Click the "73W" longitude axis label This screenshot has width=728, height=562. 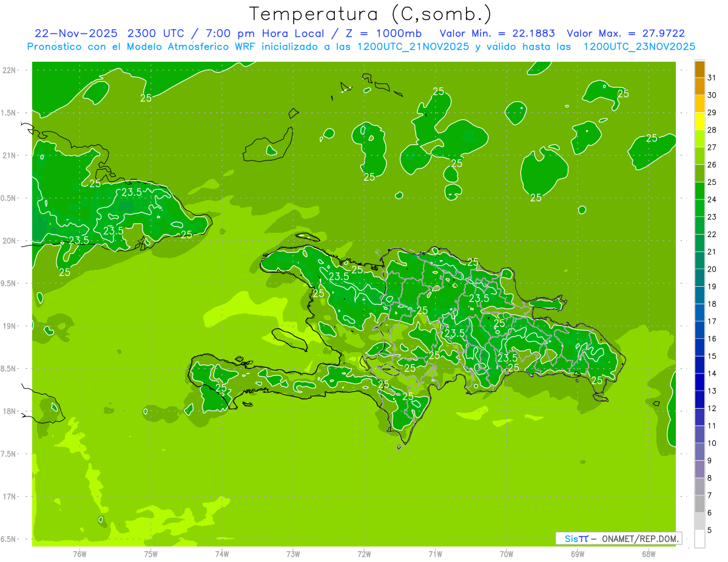click(293, 554)
